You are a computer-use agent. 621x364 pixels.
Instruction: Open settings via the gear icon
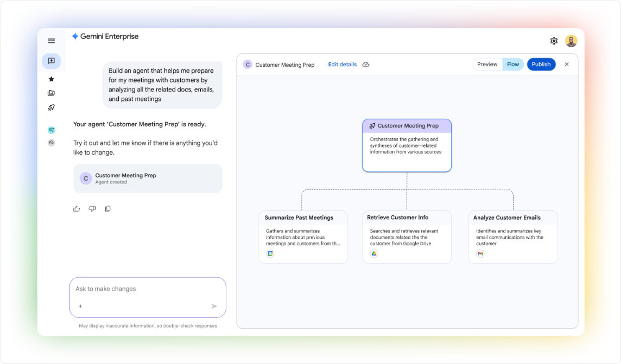(x=554, y=41)
